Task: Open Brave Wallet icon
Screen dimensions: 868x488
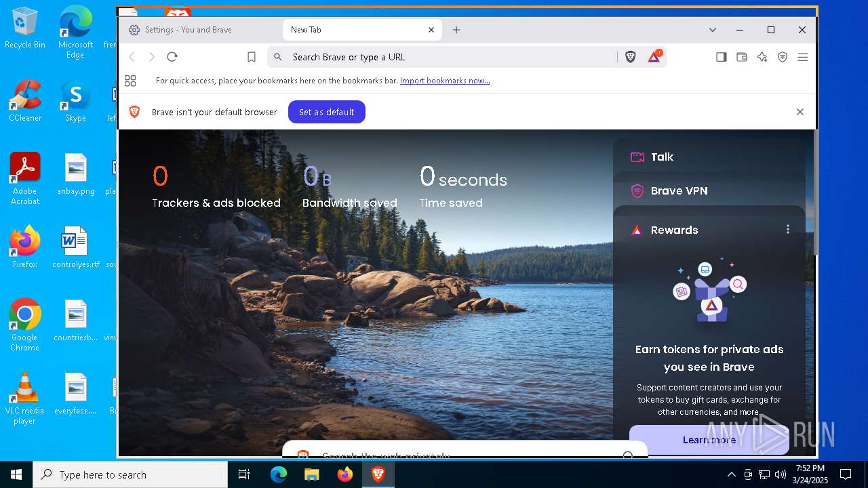Action: pos(742,57)
